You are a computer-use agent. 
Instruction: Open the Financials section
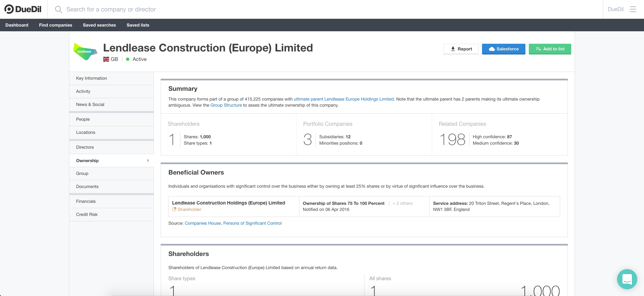pyautogui.click(x=111, y=201)
